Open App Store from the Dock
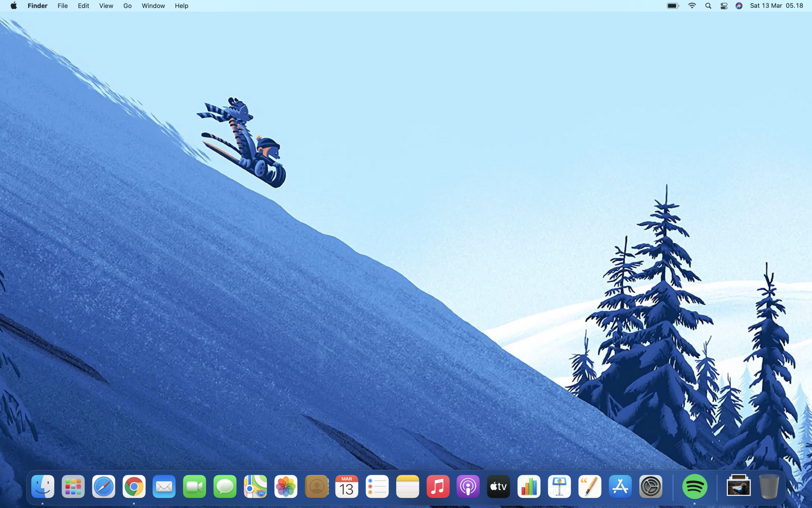 620,486
